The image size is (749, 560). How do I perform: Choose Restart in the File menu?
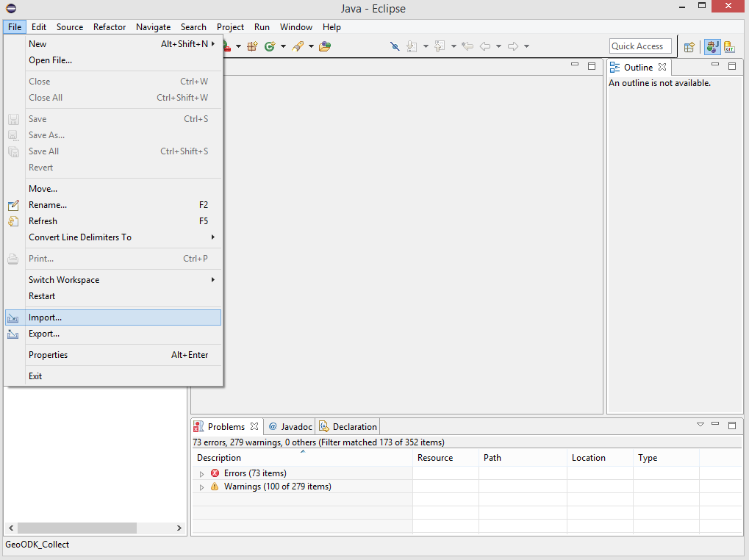click(113, 296)
